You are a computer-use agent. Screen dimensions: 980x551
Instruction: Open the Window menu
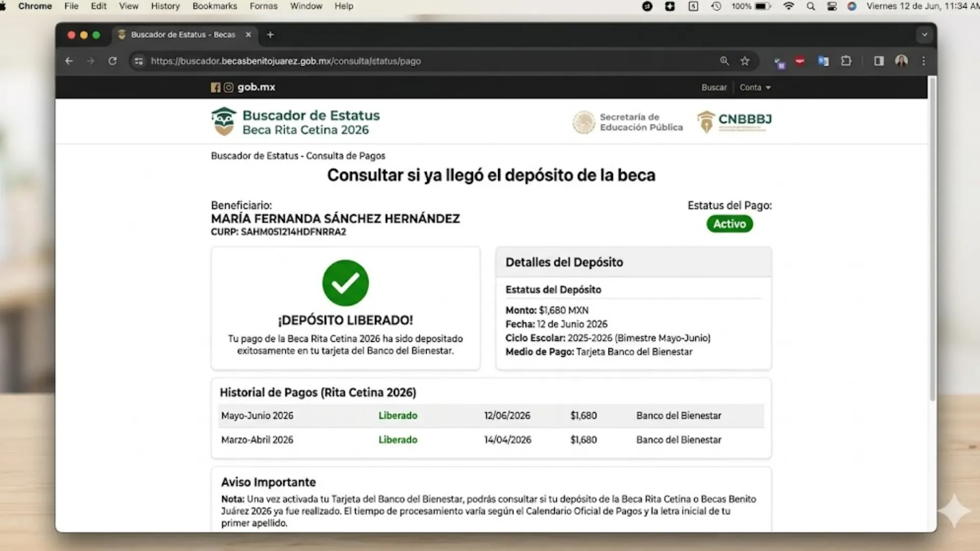[x=306, y=6]
